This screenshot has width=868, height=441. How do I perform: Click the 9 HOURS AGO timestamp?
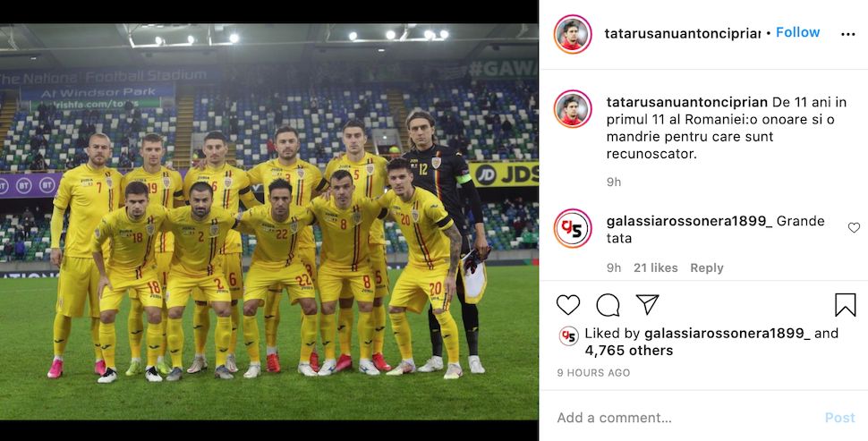click(593, 373)
